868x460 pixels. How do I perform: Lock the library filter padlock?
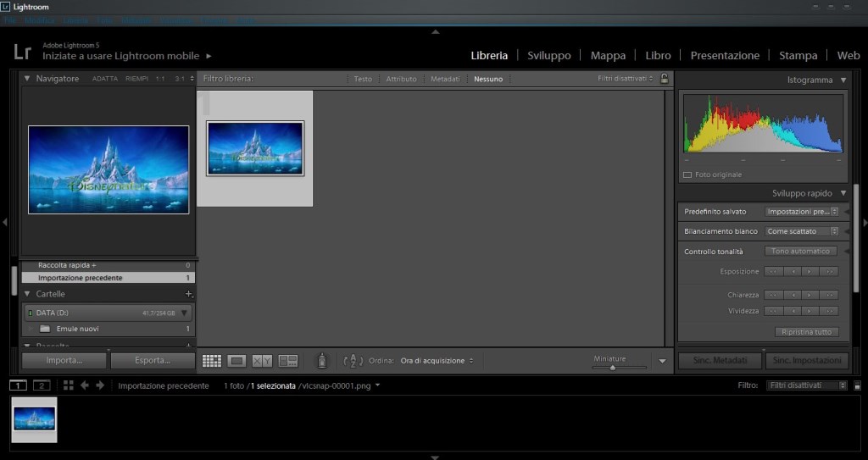point(665,78)
